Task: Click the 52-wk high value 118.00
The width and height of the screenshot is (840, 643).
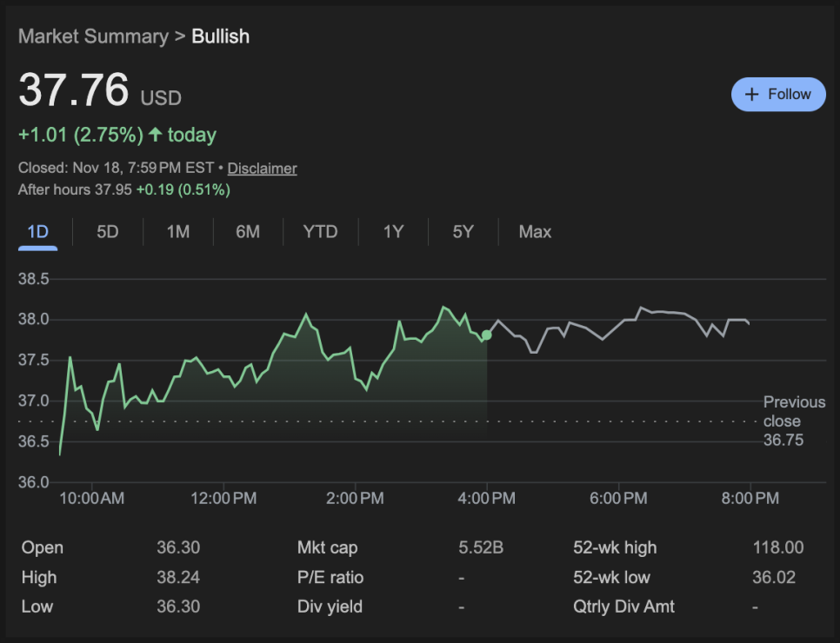Action: [777, 547]
